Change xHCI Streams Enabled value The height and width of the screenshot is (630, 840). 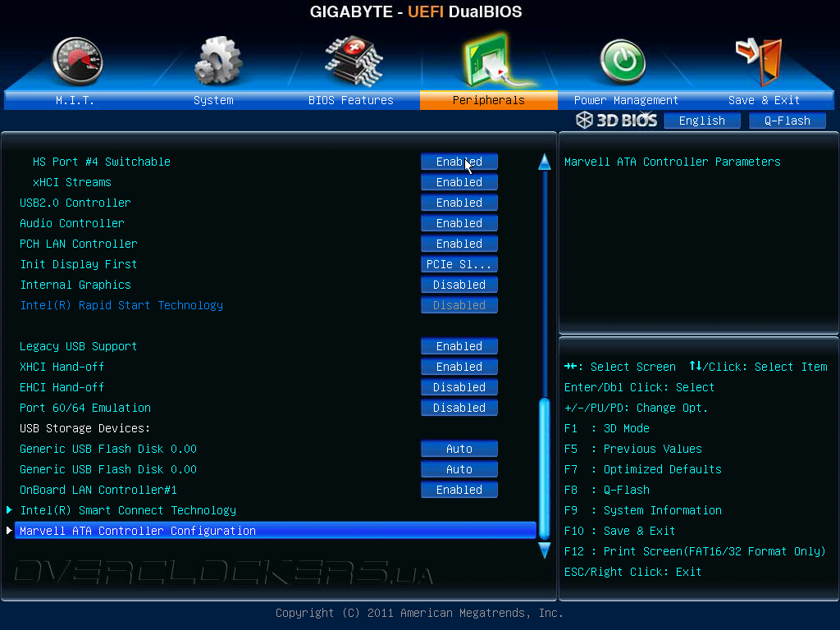pos(459,182)
